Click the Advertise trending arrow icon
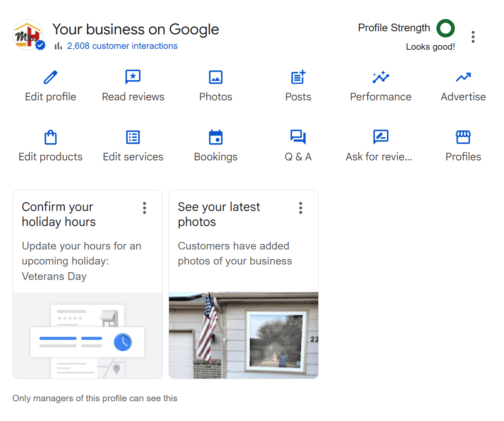 (463, 78)
